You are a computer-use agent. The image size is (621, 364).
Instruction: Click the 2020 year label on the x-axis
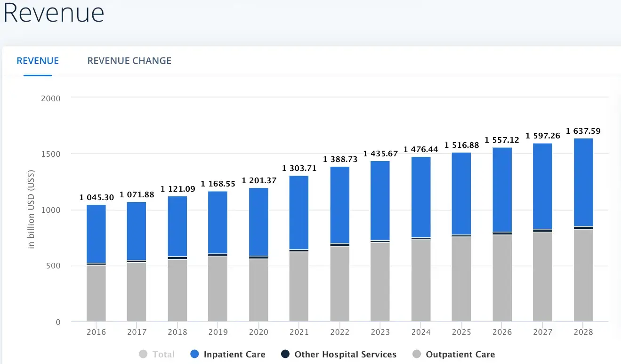click(258, 332)
